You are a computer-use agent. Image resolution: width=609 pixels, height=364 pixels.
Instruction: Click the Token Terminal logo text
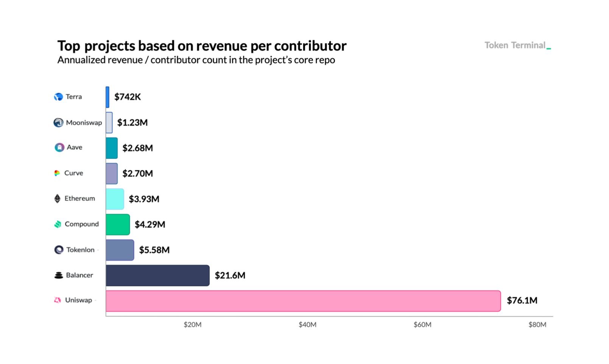(517, 45)
